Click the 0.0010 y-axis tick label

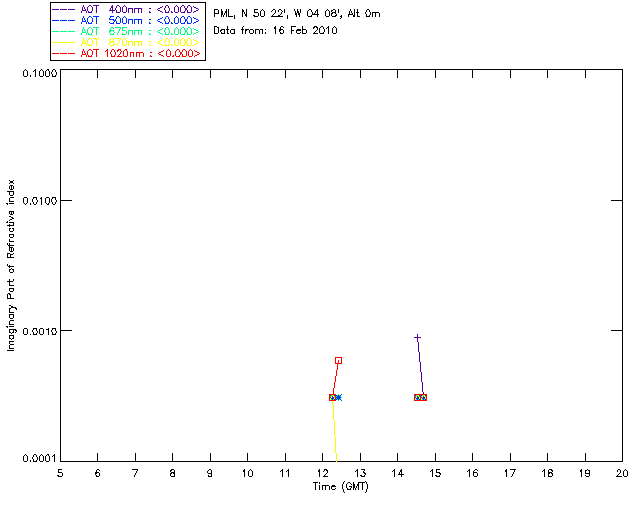pyautogui.click(x=38, y=331)
